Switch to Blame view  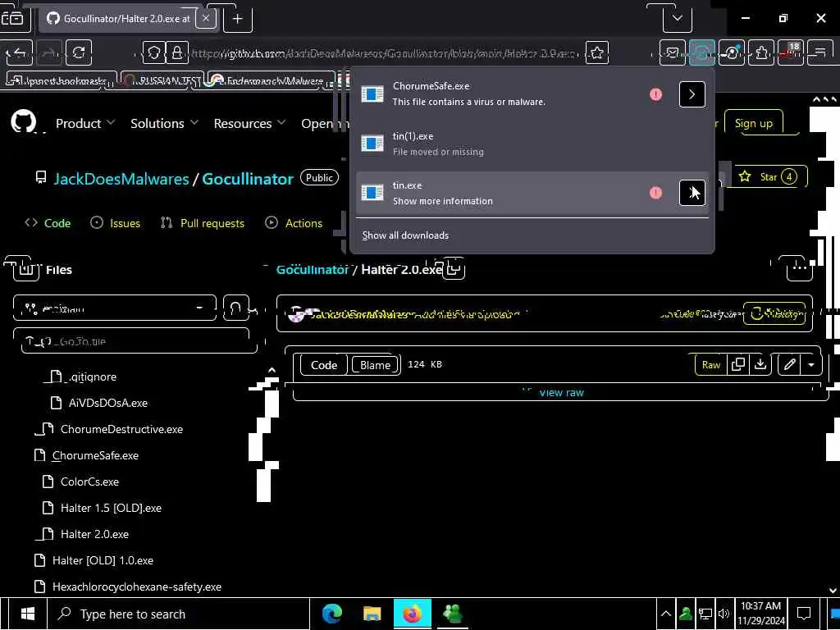point(375,365)
